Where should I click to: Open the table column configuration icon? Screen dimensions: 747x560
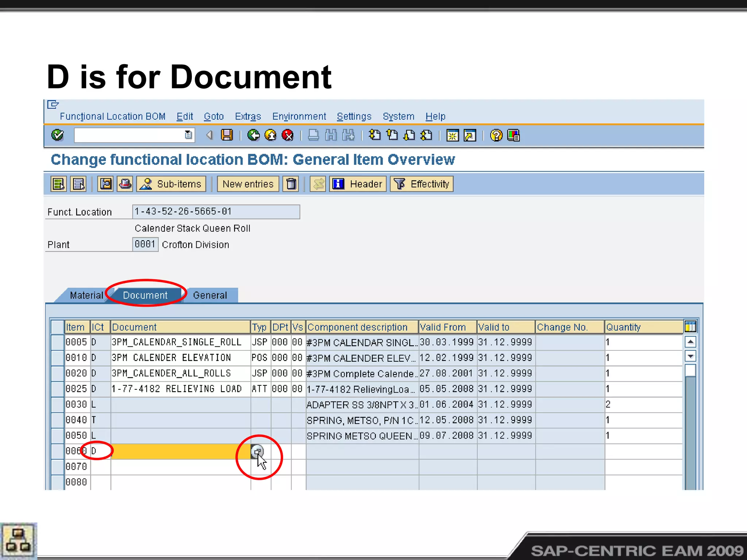[690, 326]
